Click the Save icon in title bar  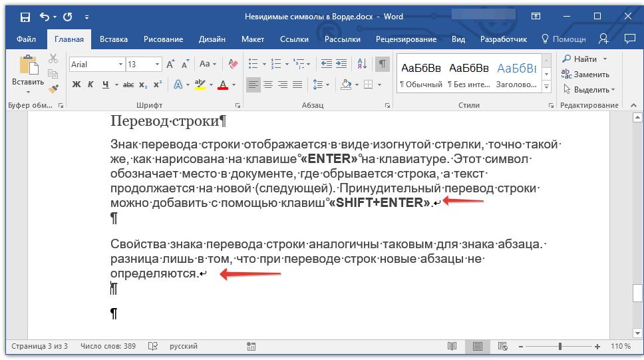25,17
